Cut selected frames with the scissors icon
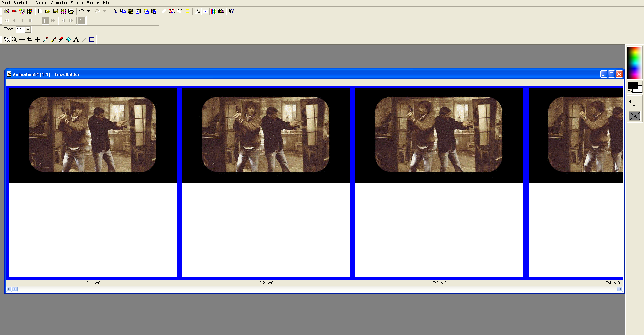 pos(115,11)
